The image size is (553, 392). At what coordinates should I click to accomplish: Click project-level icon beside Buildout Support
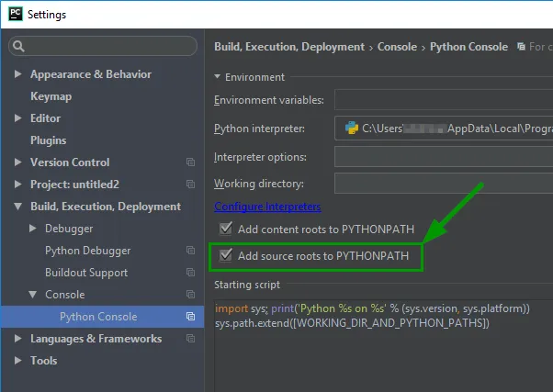[190, 273]
